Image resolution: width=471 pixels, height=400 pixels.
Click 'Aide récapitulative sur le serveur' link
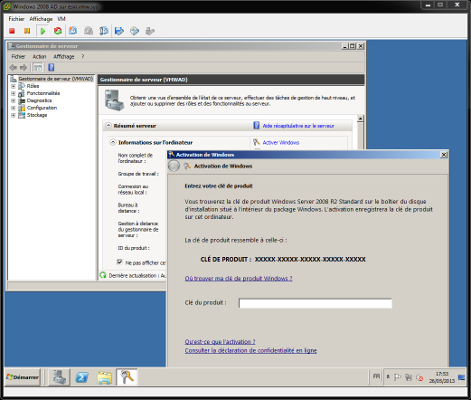pos(298,126)
